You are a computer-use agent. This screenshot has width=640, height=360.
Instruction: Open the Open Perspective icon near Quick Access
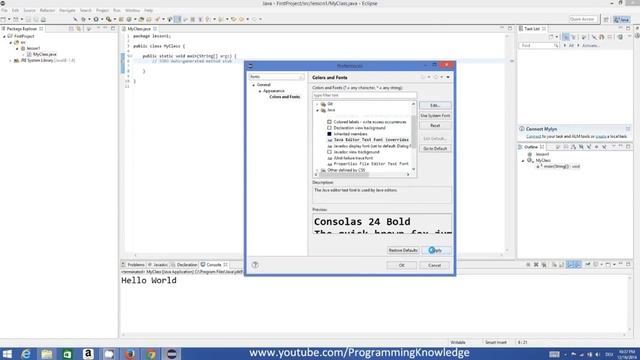coord(606,19)
